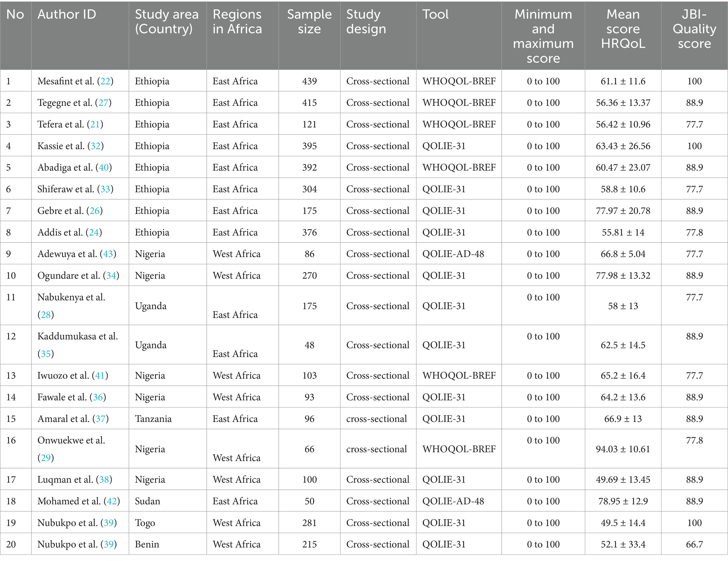
Task: Select mean score '77.97 ± 20.78'
Action: (623, 211)
